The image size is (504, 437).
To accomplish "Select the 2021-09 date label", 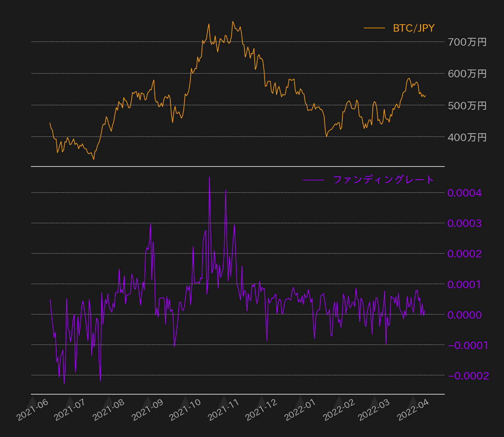I will (x=147, y=411).
